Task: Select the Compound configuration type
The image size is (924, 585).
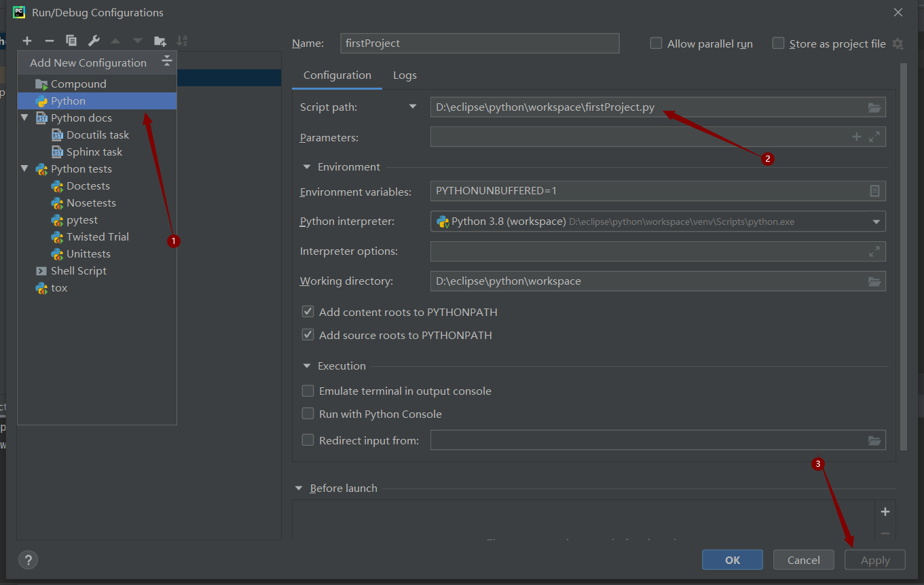Action: click(97, 84)
